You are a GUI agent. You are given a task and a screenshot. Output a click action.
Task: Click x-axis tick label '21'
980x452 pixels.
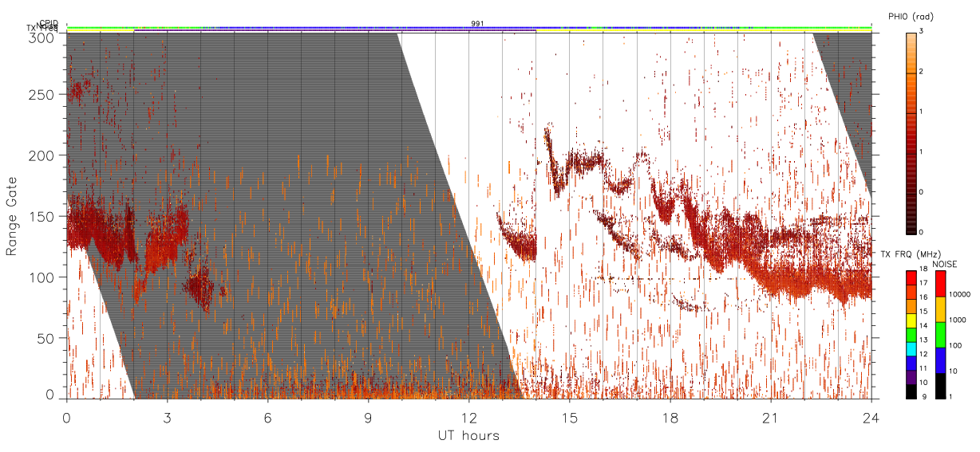[x=771, y=417]
